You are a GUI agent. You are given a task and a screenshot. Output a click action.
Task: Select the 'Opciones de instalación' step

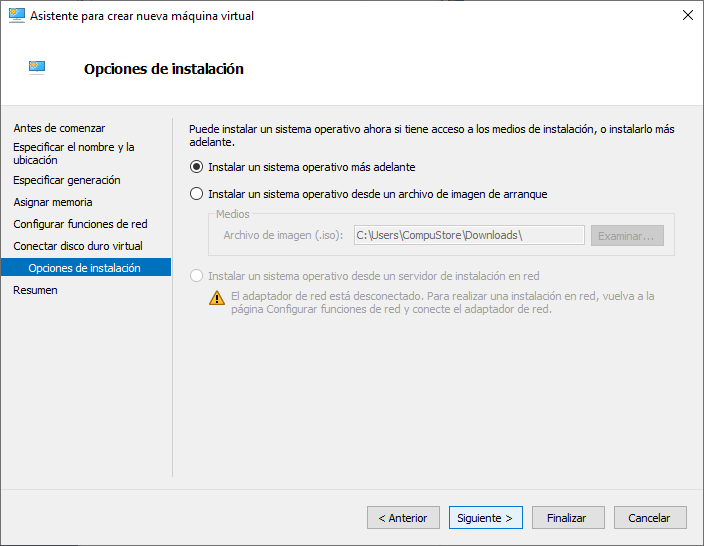(86, 267)
